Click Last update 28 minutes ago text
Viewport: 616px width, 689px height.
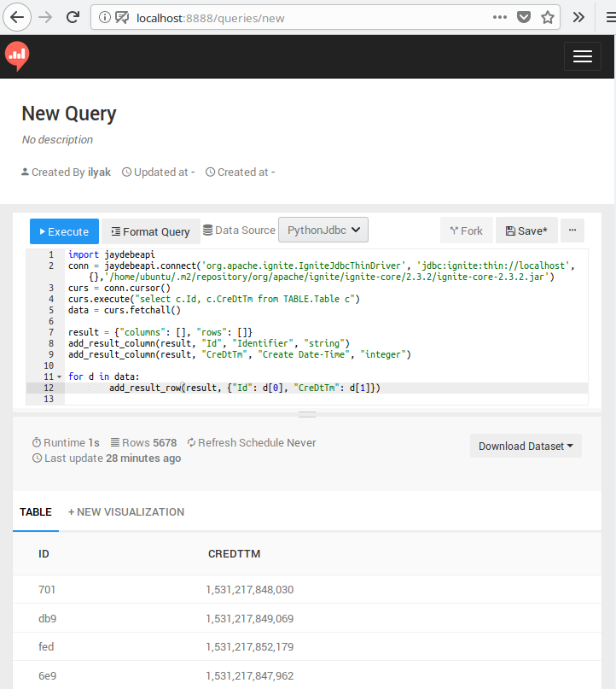(x=107, y=458)
